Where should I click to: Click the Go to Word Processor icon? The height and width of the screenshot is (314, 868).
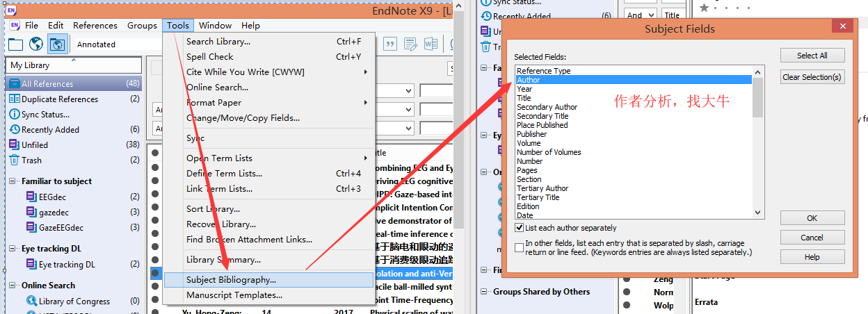coord(431,44)
